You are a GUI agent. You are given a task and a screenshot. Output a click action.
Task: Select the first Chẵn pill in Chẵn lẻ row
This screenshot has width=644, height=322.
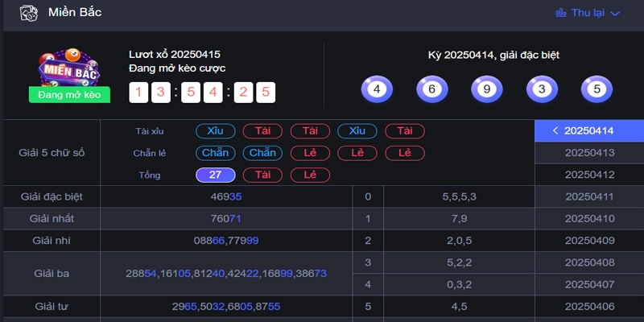[x=215, y=153]
